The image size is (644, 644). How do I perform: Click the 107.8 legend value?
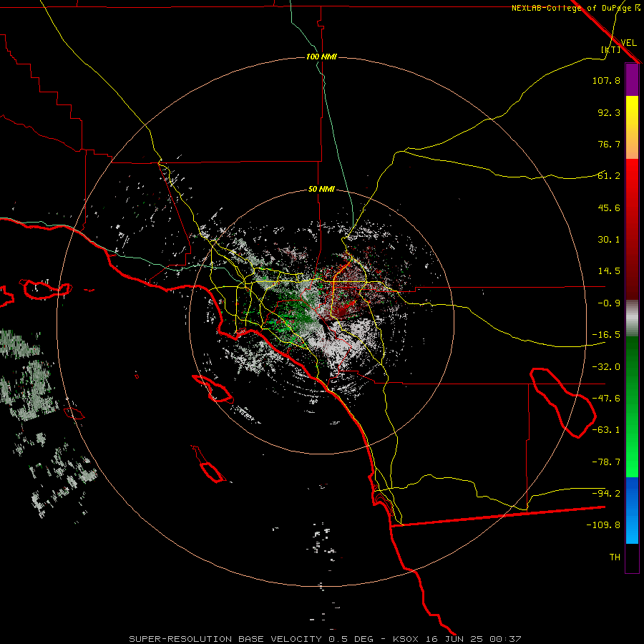pos(606,80)
